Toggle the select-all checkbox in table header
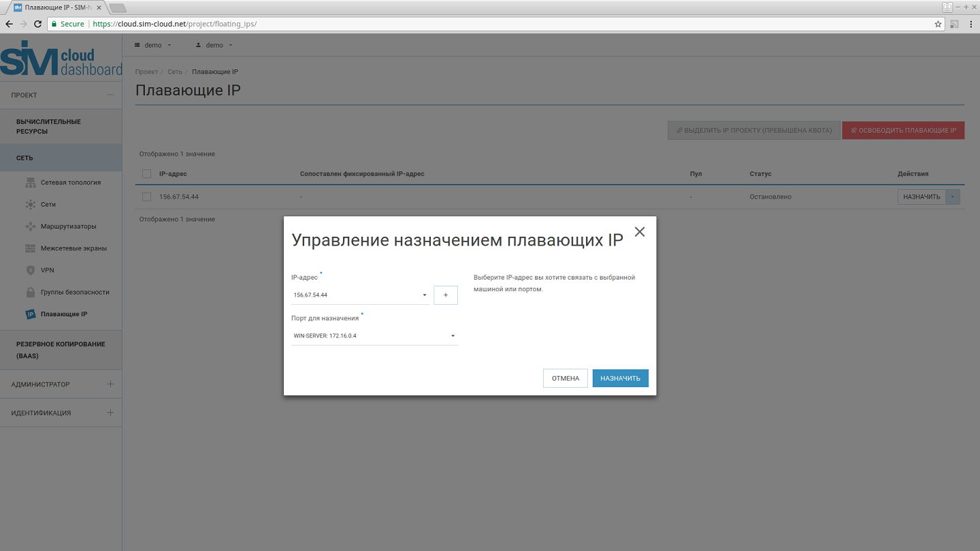The height and width of the screenshot is (551, 980). coord(146,174)
